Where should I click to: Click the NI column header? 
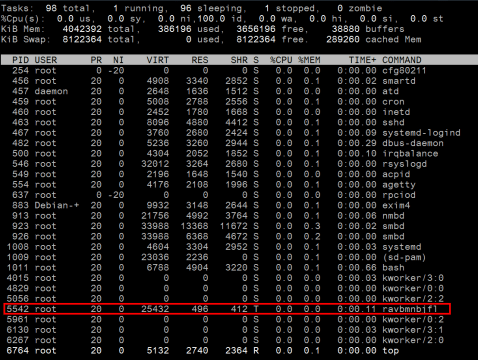click(118, 60)
